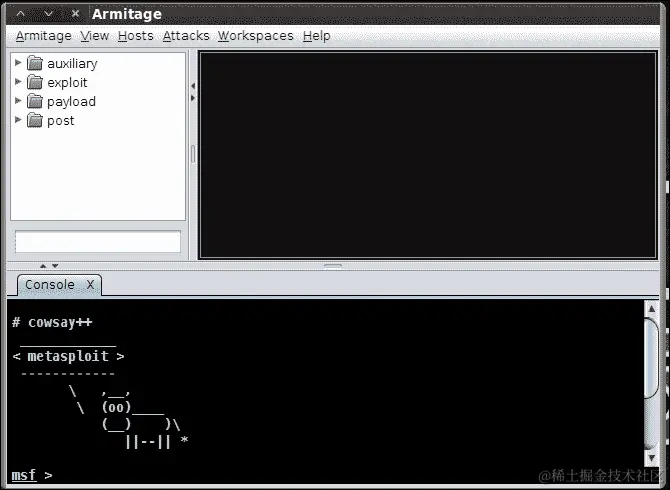Open the Hosts menu
The width and height of the screenshot is (670, 490).
coord(135,36)
